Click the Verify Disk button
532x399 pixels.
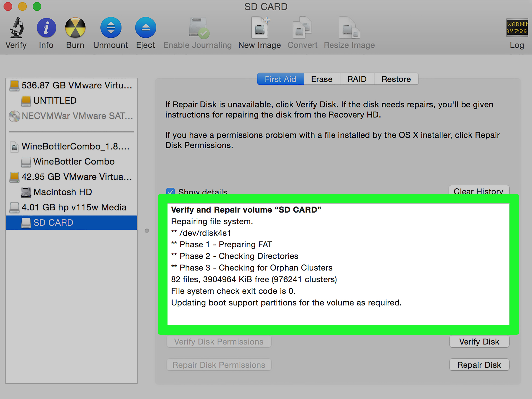click(x=479, y=342)
